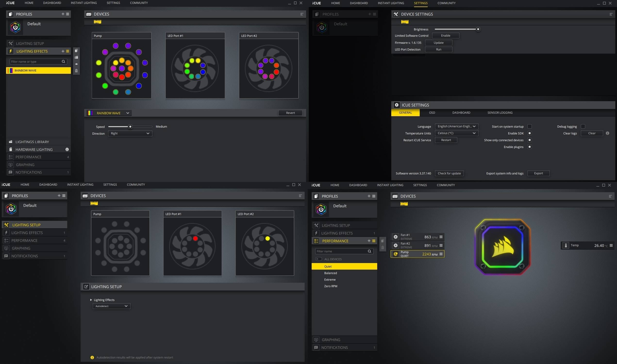Open Fan #2 options menu
617x364 pixels.
pos(441,245)
